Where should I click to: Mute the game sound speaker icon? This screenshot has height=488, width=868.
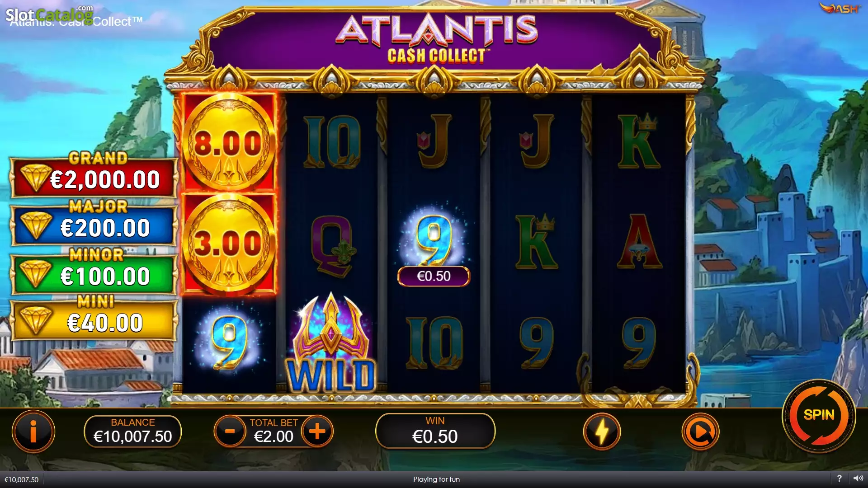click(858, 478)
